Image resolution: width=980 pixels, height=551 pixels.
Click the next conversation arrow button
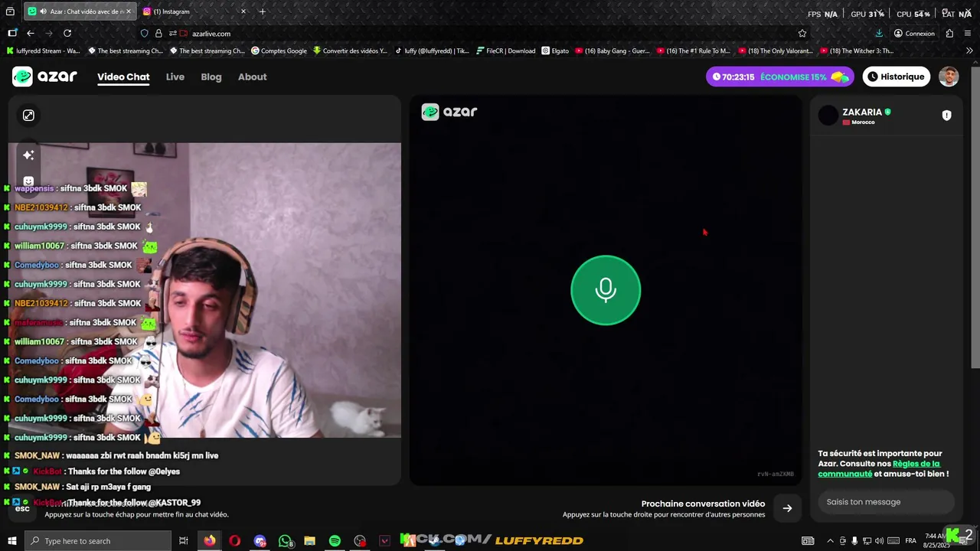point(787,508)
